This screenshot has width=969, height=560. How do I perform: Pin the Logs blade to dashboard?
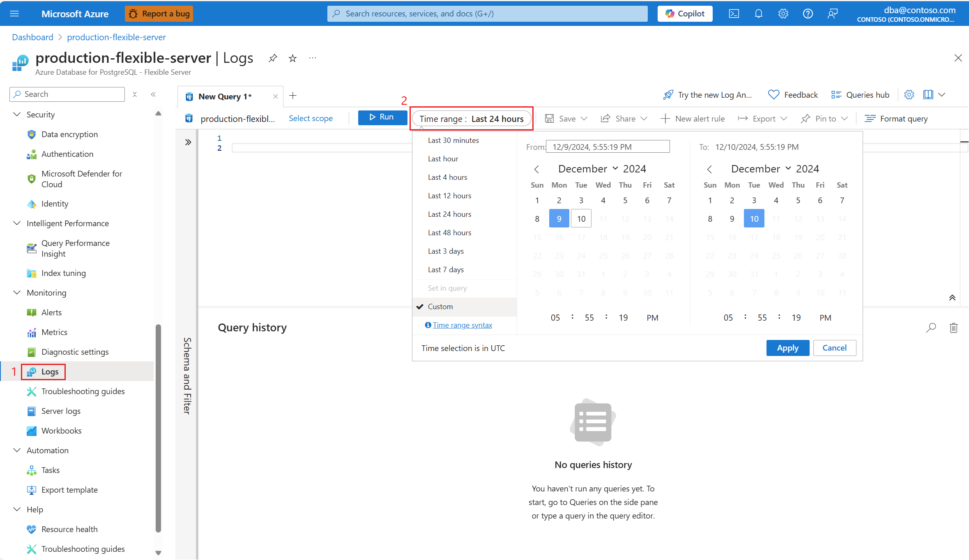(x=273, y=58)
